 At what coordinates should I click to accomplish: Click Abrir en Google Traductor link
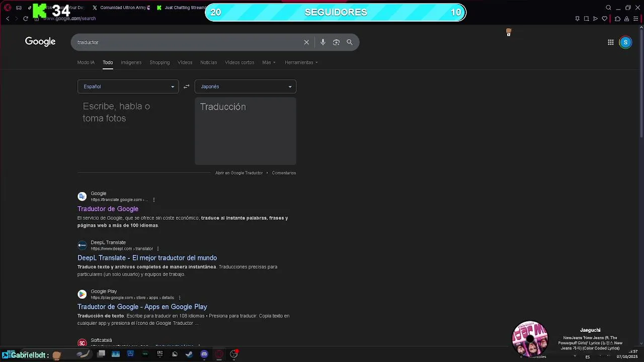click(239, 173)
